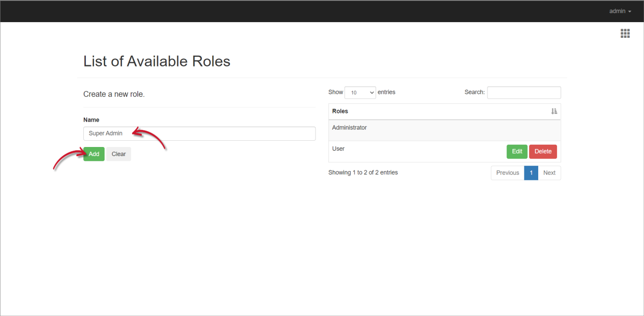Go to the Next page of roles
Viewport: 644px width, 316px height.
point(549,172)
